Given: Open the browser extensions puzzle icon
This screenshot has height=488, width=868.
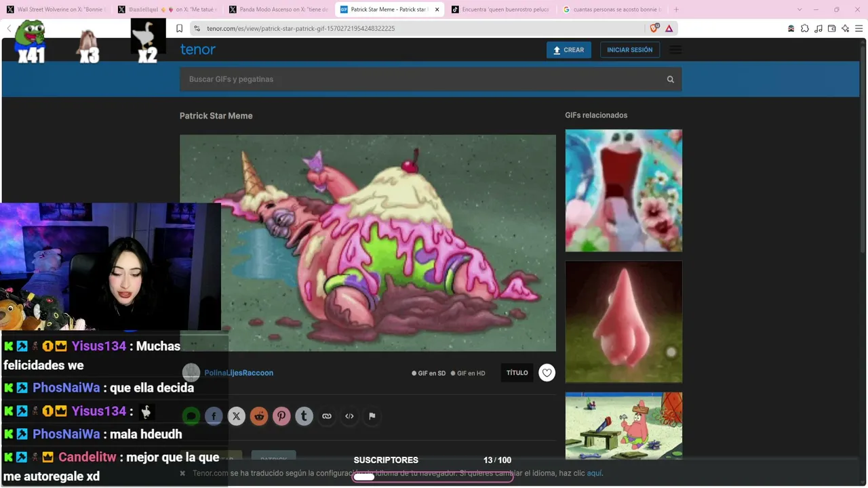Looking at the screenshot, I should 805,28.
